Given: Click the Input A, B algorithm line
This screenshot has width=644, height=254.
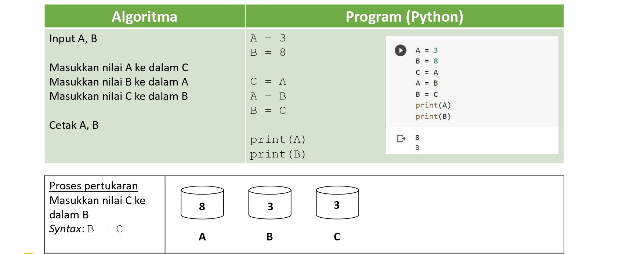Looking at the screenshot, I should (73, 39).
